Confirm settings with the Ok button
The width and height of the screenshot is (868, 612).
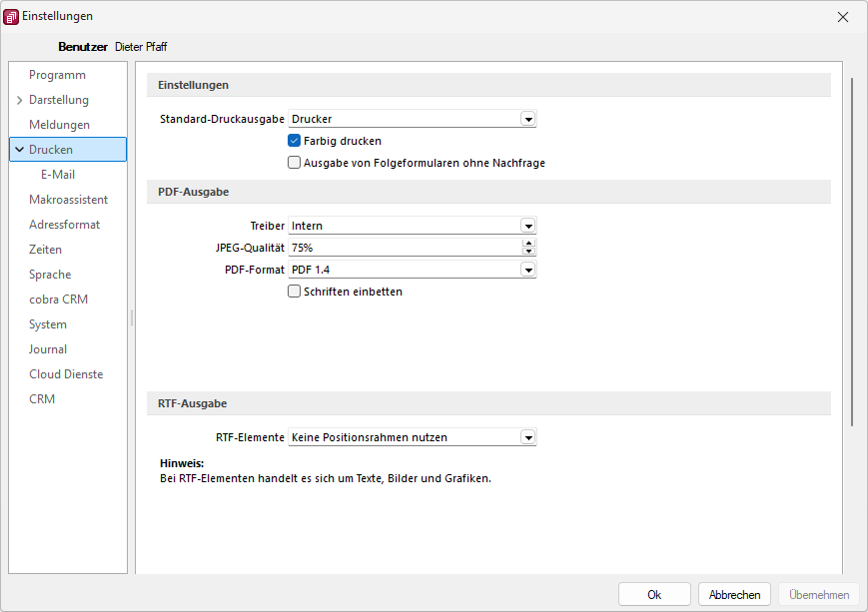tap(654, 595)
